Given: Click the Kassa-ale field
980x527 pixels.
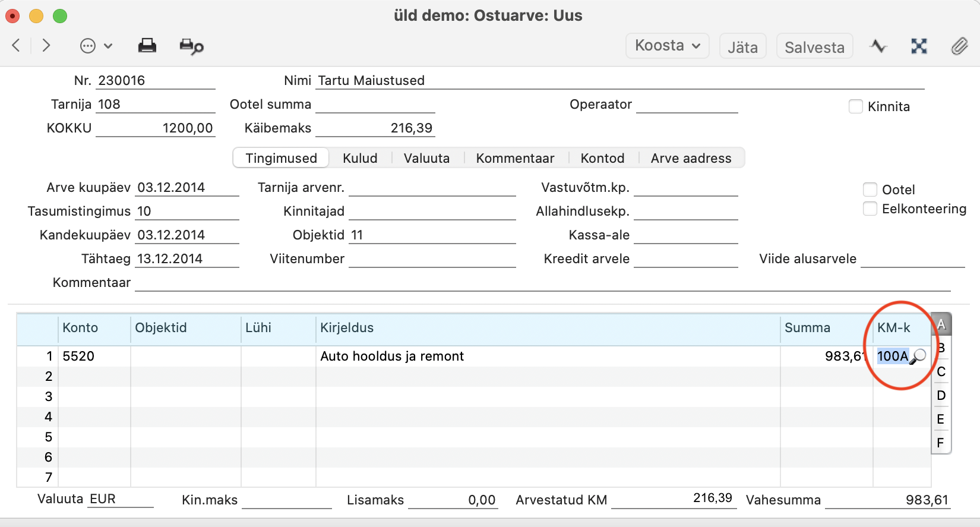Looking at the screenshot, I should pyautogui.click(x=686, y=235).
